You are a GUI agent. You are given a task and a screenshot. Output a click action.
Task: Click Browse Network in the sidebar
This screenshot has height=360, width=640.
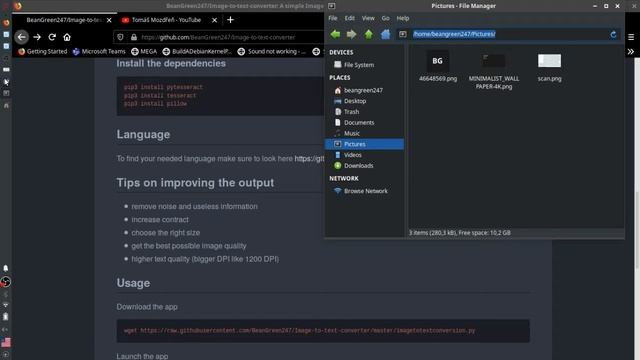(364, 191)
